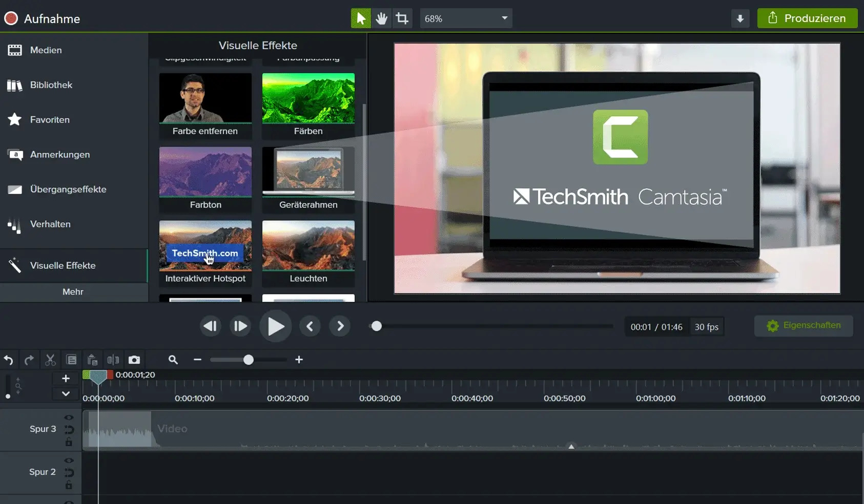
Task: Click the Paste icon above the timeline
Action: click(x=92, y=360)
